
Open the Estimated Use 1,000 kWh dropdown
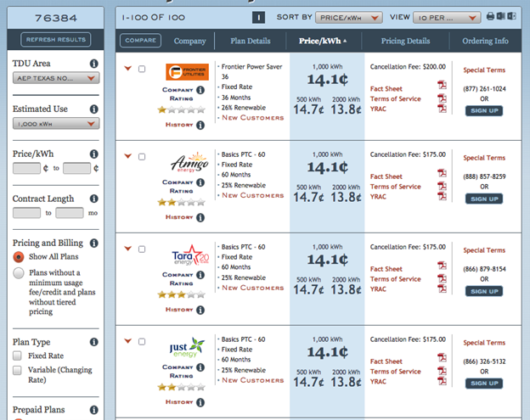coord(56,124)
